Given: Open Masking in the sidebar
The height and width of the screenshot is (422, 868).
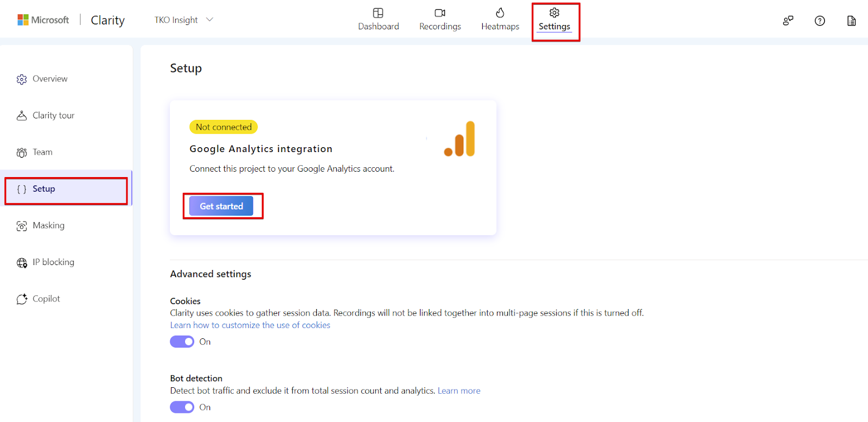Looking at the screenshot, I should point(48,225).
